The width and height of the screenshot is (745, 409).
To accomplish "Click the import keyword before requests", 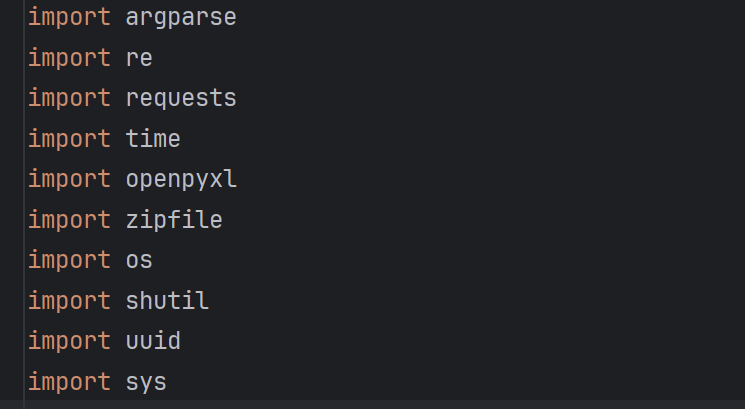I will [x=69, y=98].
